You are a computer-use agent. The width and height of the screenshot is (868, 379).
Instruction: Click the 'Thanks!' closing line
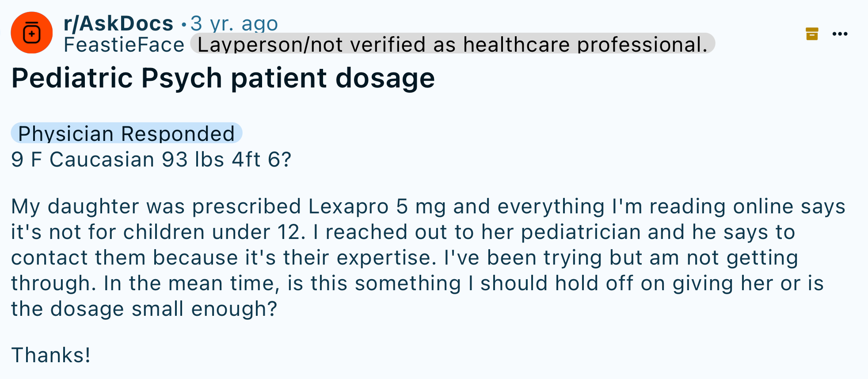(51, 355)
